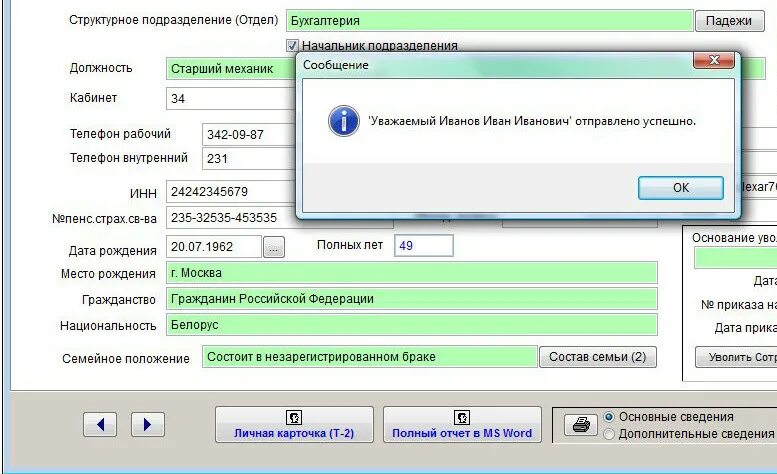Click the icon on Полный отчет button

click(462, 417)
